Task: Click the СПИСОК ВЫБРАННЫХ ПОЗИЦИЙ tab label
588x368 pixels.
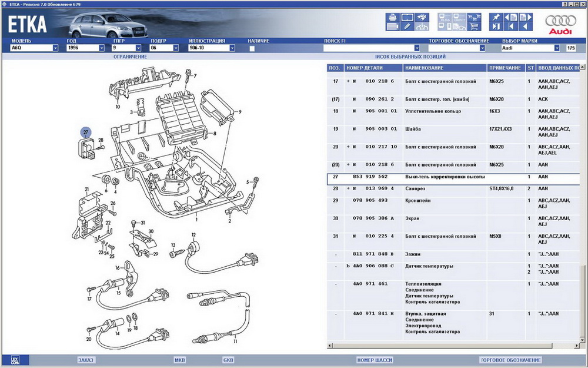Action: (x=410, y=57)
